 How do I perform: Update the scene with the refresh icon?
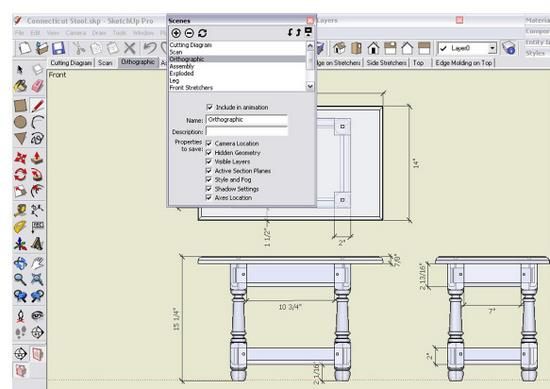[202, 33]
